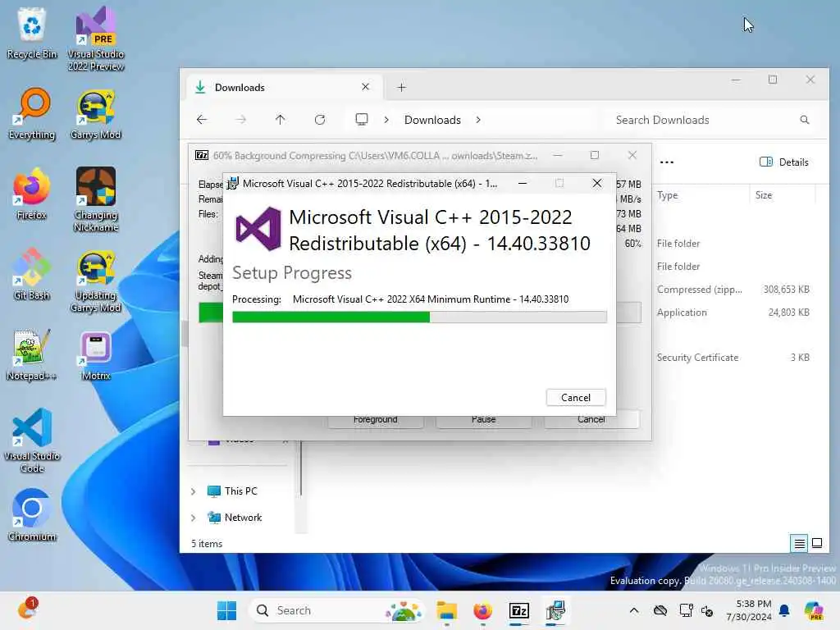Go up one folder level in Explorer

(x=281, y=120)
